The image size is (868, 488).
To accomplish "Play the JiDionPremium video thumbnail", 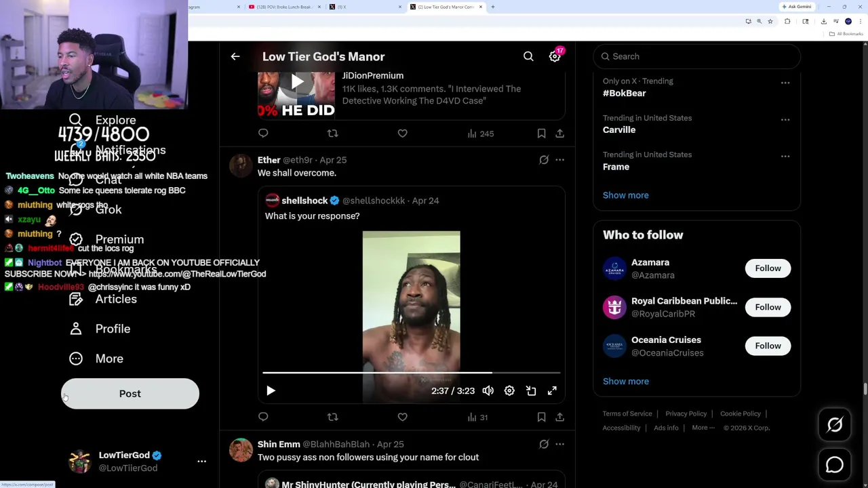I will coord(297,82).
